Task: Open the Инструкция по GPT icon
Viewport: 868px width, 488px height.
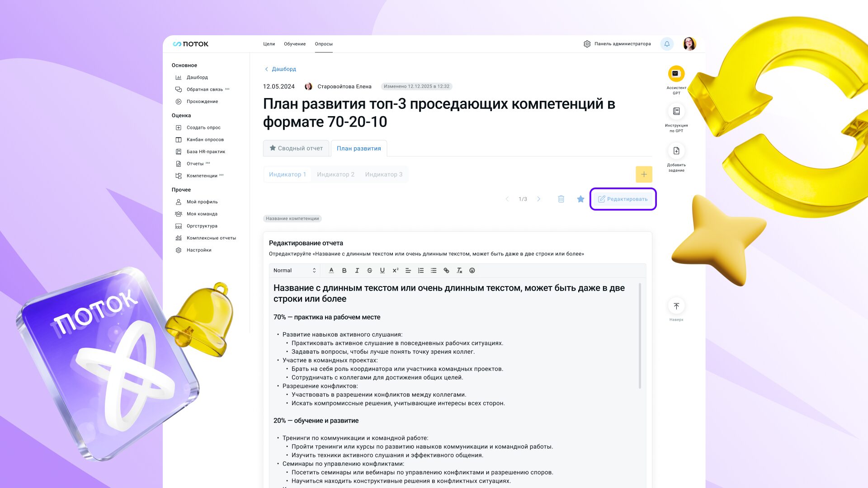Action: pyautogui.click(x=676, y=111)
